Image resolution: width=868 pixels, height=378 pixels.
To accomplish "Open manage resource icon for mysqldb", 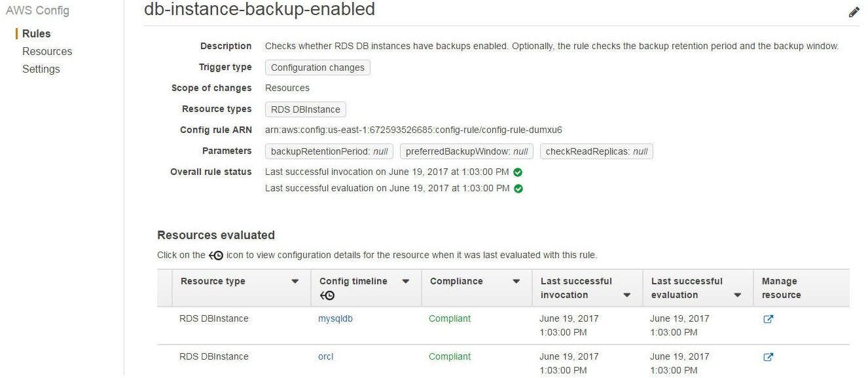I will click(x=769, y=319).
